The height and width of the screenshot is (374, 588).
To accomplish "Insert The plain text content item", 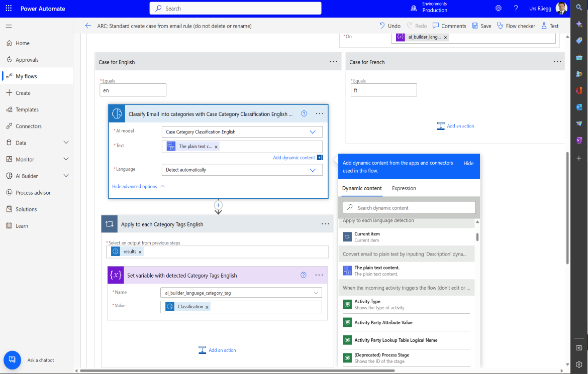I will tap(407, 271).
